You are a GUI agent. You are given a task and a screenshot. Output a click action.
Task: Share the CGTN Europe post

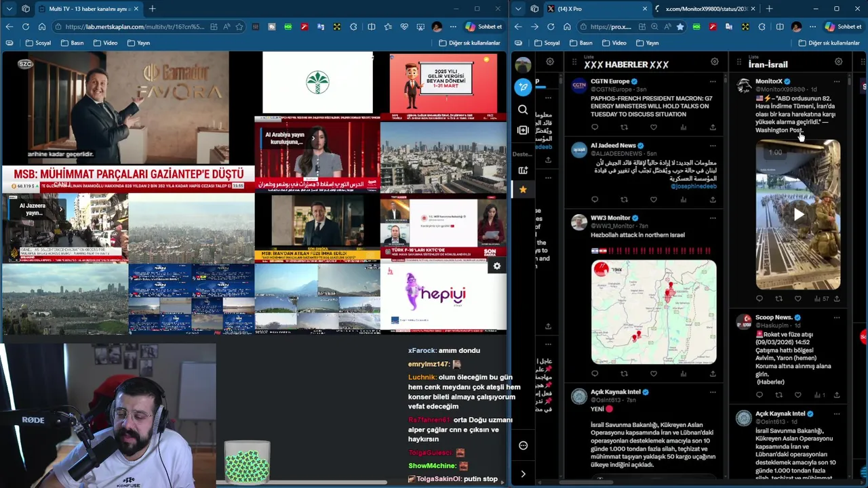click(713, 127)
